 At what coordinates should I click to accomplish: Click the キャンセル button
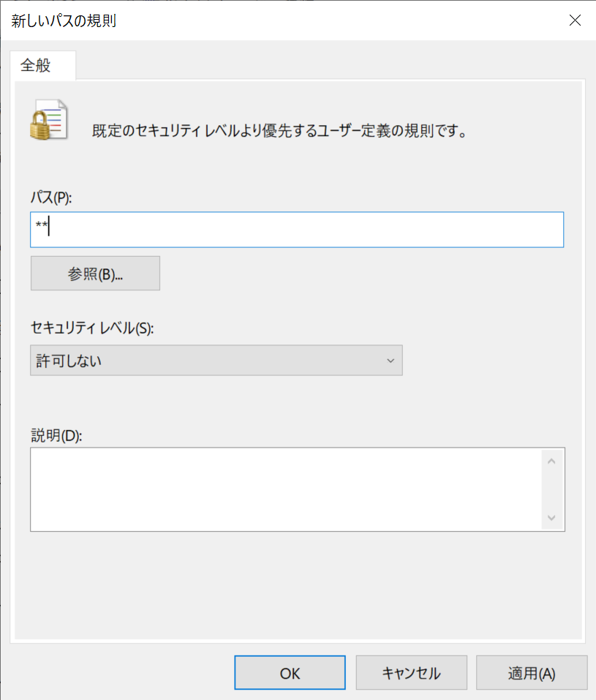click(x=411, y=673)
